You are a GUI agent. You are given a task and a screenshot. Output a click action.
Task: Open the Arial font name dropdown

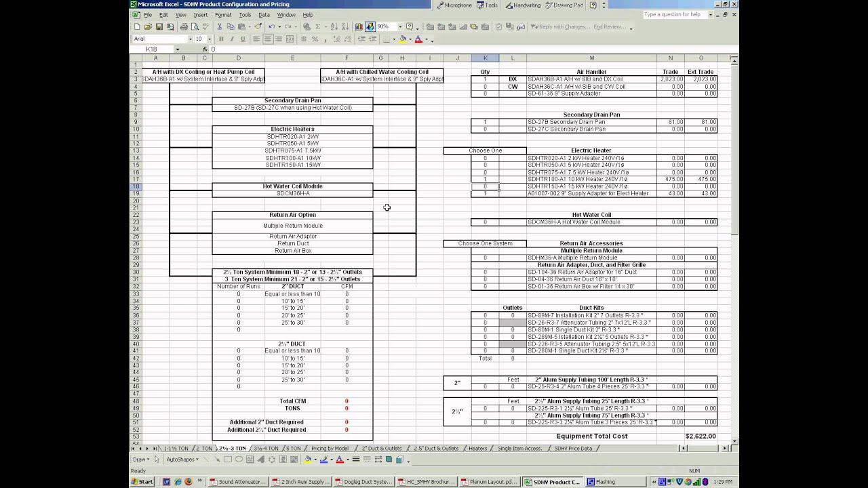[x=191, y=39]
